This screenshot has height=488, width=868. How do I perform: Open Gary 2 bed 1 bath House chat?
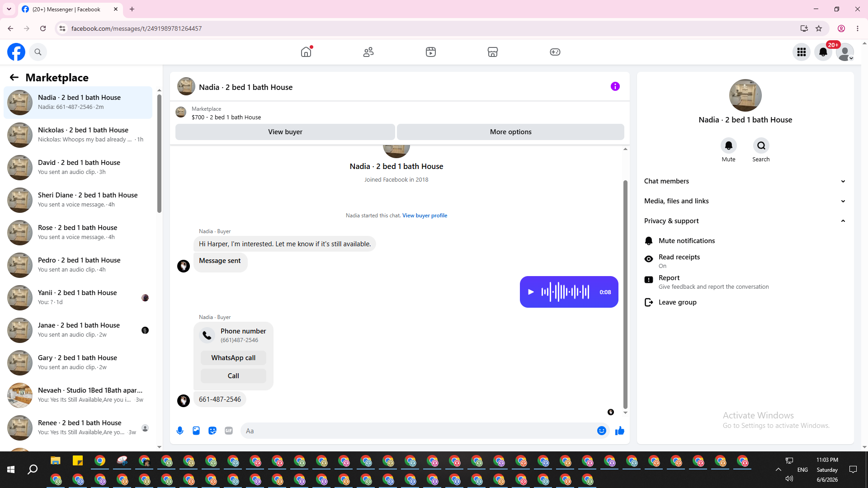(x=78, y=363)
